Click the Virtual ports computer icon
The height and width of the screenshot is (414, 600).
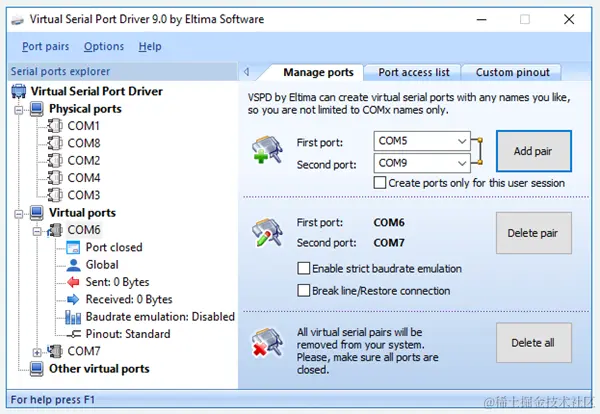37,213
